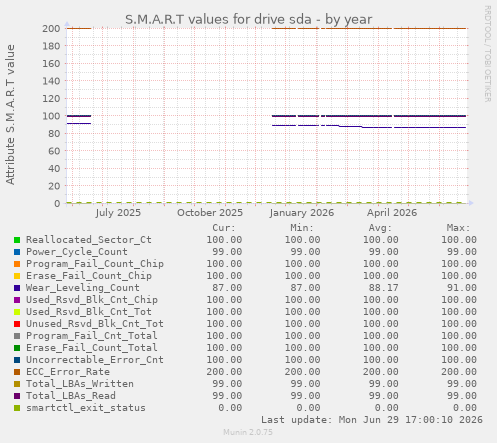Click the Power_Cycle_Count current value 99.00
Screen dimensions: 497x443
227,252
